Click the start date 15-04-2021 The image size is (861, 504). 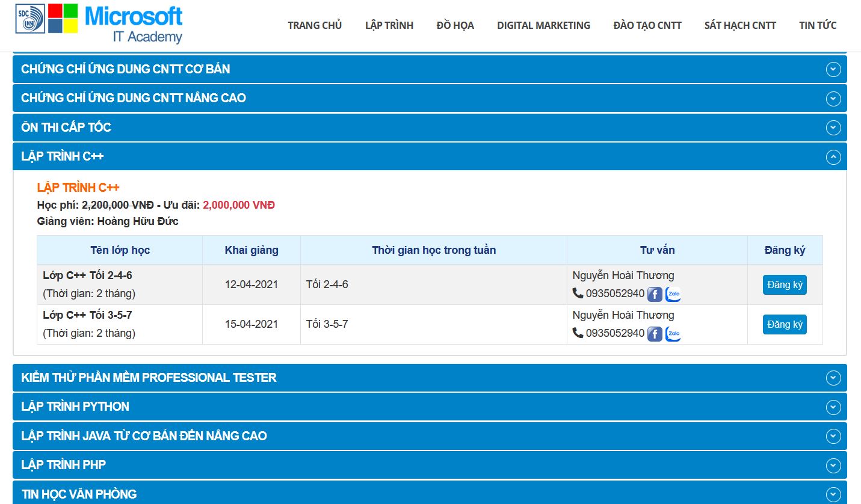(x=252, y=324)
